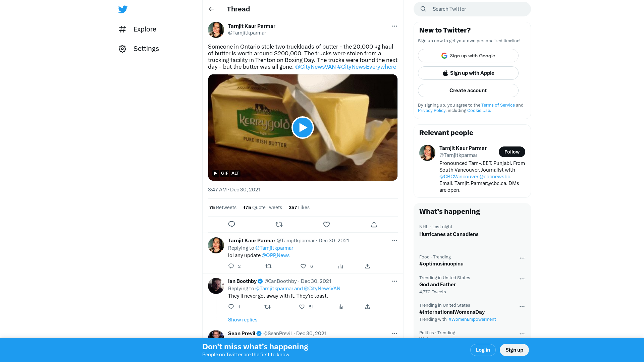Open the @CityNewsVAN mention in tweet
This screenshot has width=644, height=362.
[x=315, y=67]
